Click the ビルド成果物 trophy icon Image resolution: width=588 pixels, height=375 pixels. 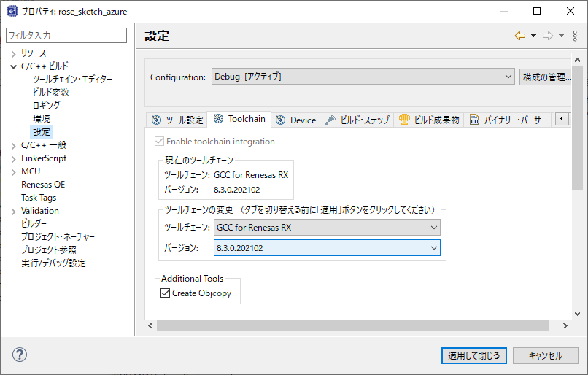click(404, 119)
